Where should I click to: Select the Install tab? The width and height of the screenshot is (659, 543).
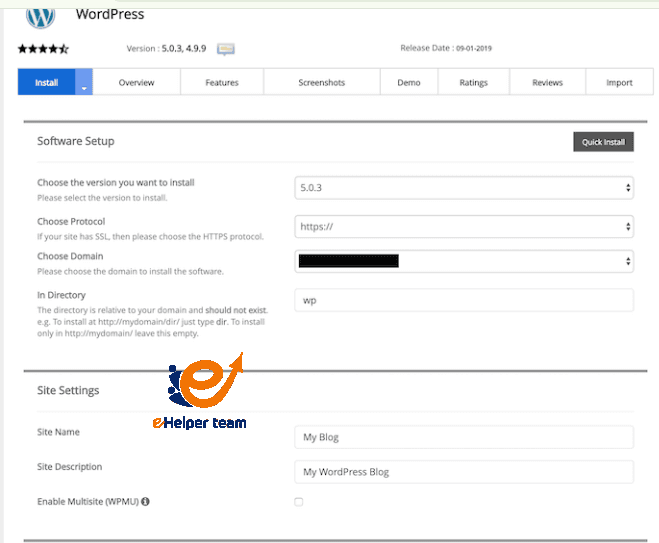(x=47, y=82)
